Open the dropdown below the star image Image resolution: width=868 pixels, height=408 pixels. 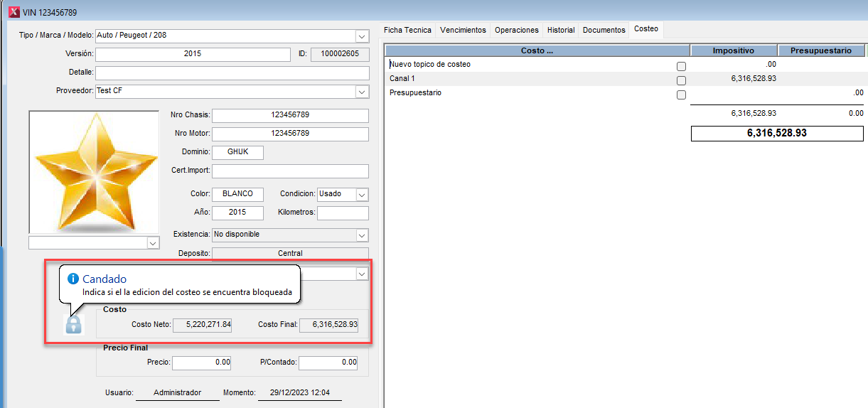click(x=152, y=243)
